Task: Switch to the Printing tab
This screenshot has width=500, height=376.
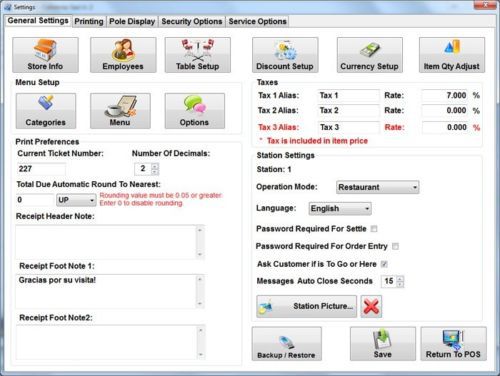Action: (89, 21)
